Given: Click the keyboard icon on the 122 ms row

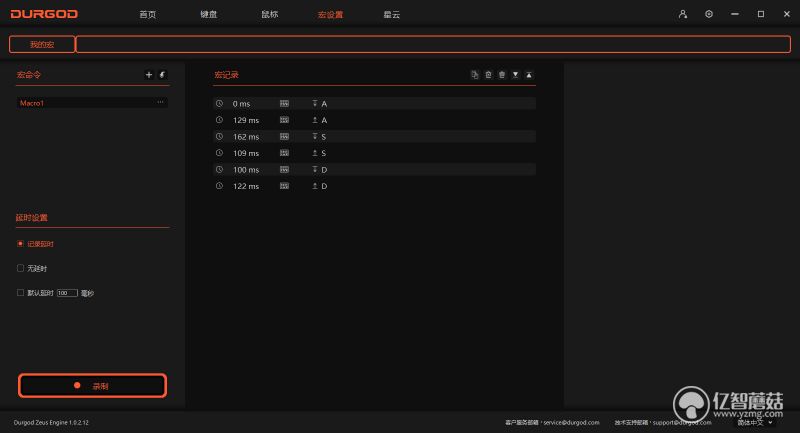Looking at the screenshot, I should (x=284, y=186).
